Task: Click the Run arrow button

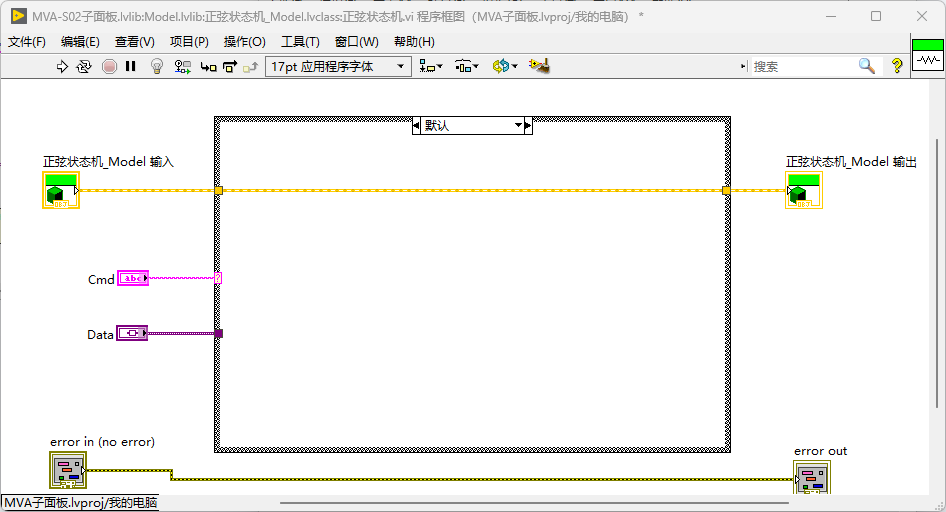Action: (x=62, y=66)
